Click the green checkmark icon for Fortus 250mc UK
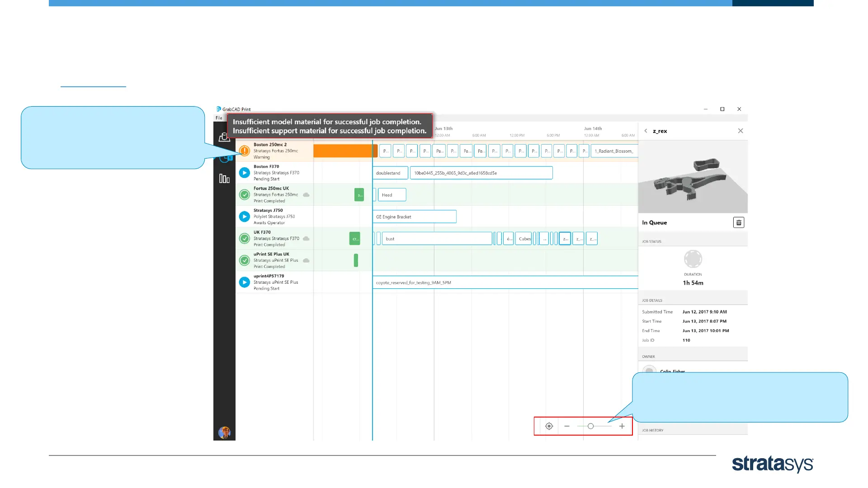This screenshot has height=488, width=868. click(x=244, y=195)
